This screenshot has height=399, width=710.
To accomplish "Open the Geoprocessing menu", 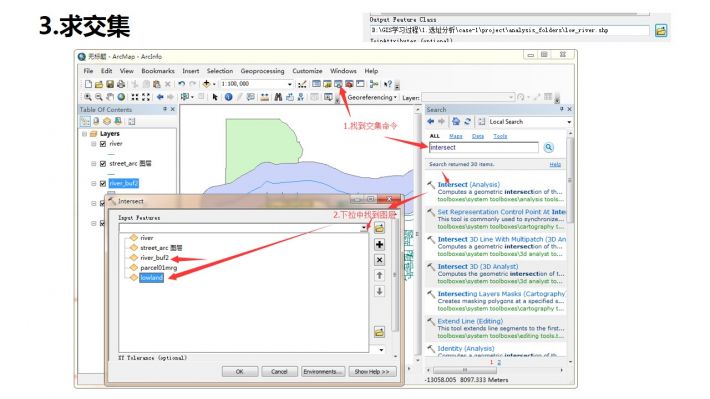I will point(262,71).
